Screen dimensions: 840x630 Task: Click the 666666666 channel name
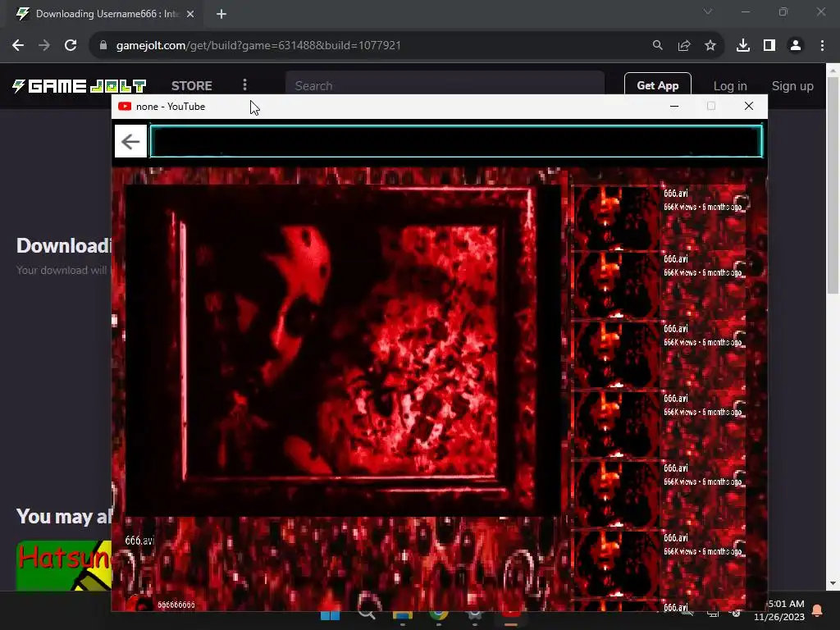click(x=176, y=605)
